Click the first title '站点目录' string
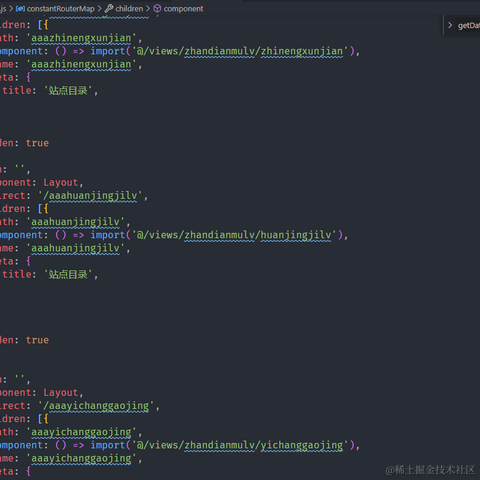The height and width of the screenshot is (480, 480). 68,90
